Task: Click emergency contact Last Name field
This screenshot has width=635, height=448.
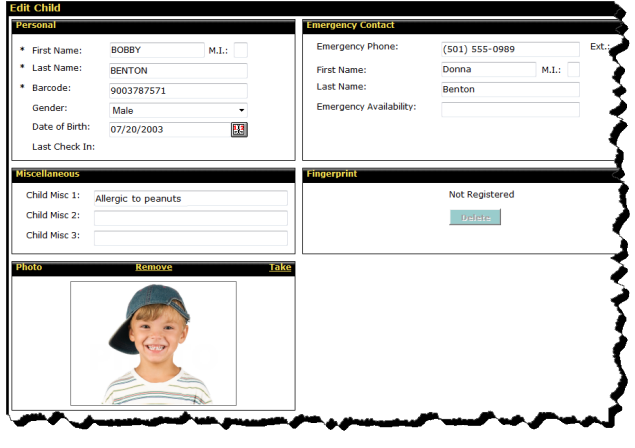Action: (x=509, y=89)
